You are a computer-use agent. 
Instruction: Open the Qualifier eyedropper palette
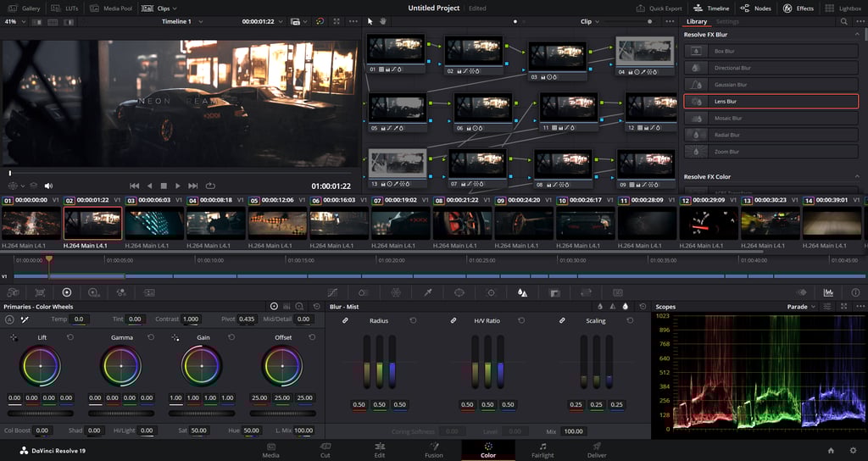[428, 292]
